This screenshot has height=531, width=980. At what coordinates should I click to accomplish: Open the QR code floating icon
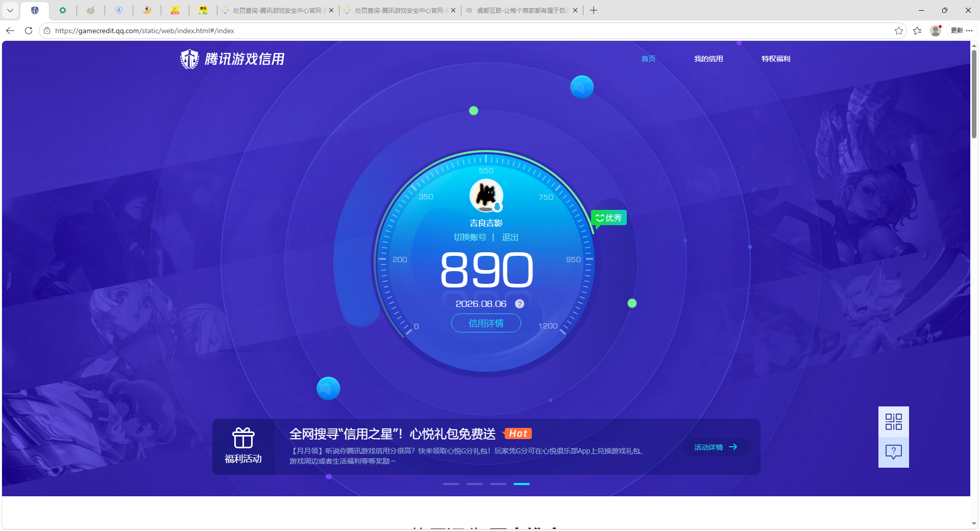(894, 422)
